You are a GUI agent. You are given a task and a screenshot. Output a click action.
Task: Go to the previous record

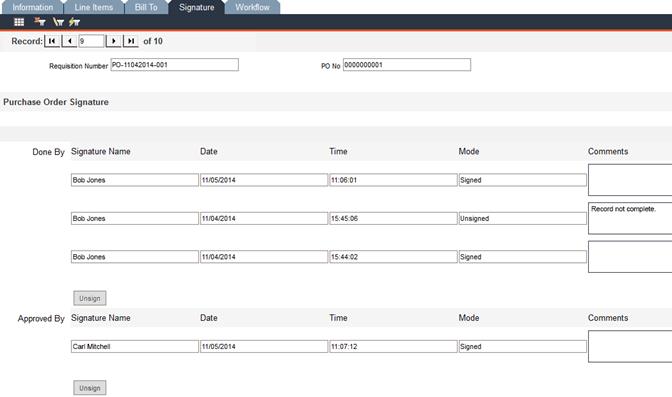click(x=69, y=41)
